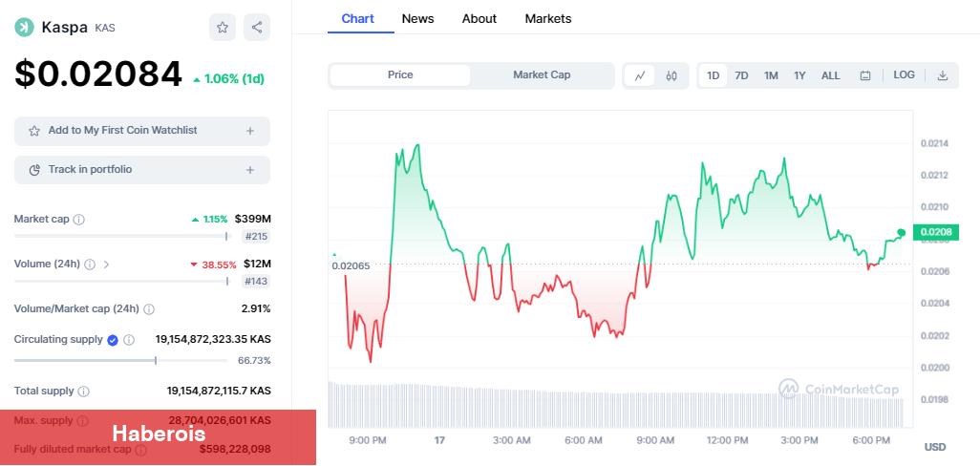Screen dimensions: 980x466
Task: Click the 2.91% volume/market cap value
Action: pos(256,309)
